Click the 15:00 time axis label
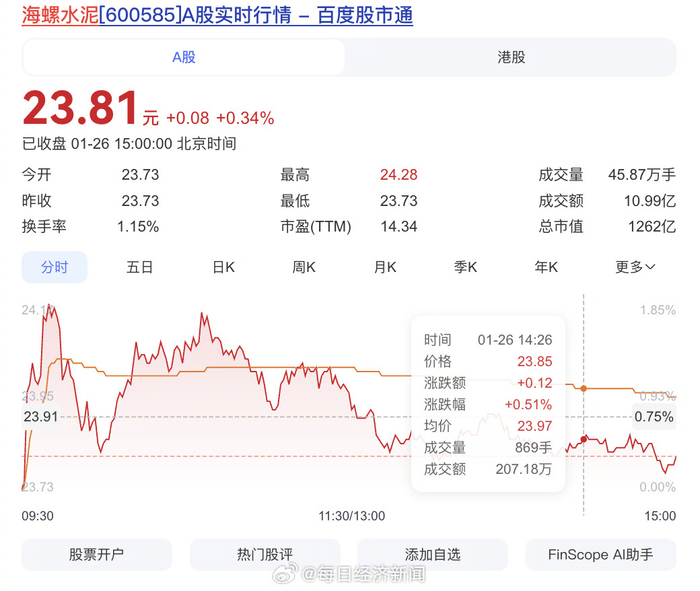 coord(660,516)
